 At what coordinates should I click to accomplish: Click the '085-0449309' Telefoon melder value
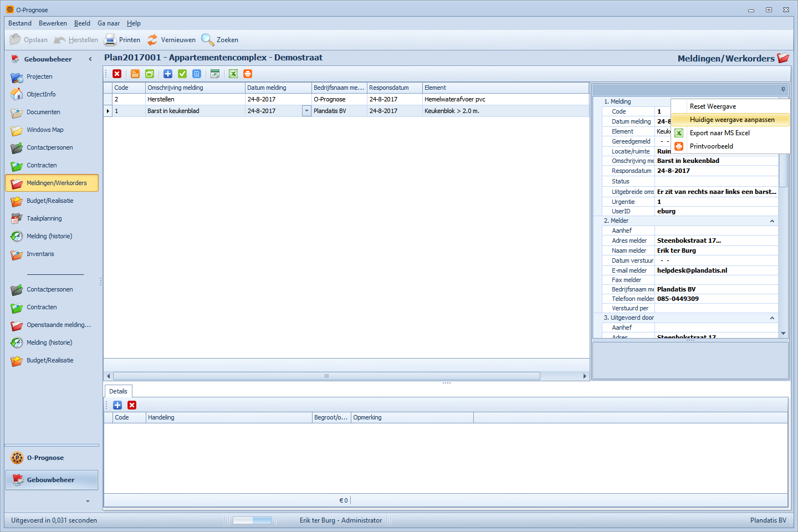[716, 299]
